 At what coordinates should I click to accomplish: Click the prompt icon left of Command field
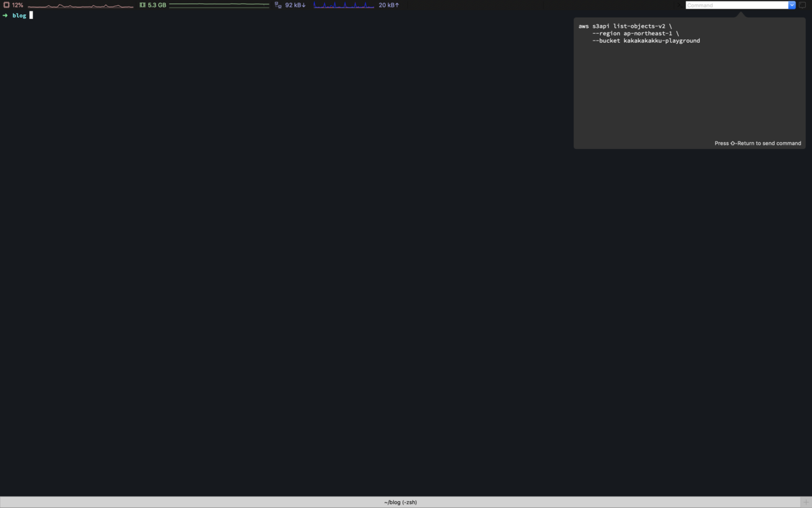(681, 5)
